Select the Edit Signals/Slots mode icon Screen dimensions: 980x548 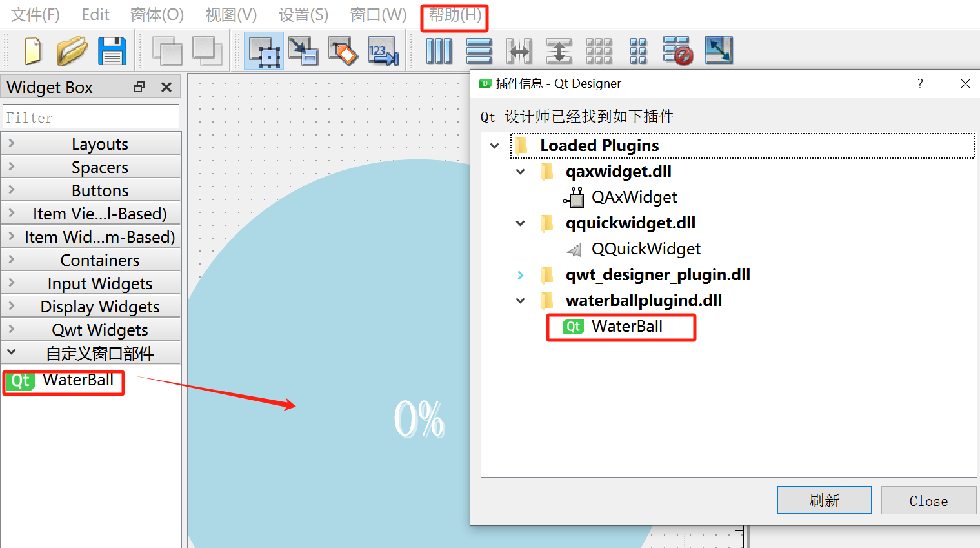click(303, 51)
